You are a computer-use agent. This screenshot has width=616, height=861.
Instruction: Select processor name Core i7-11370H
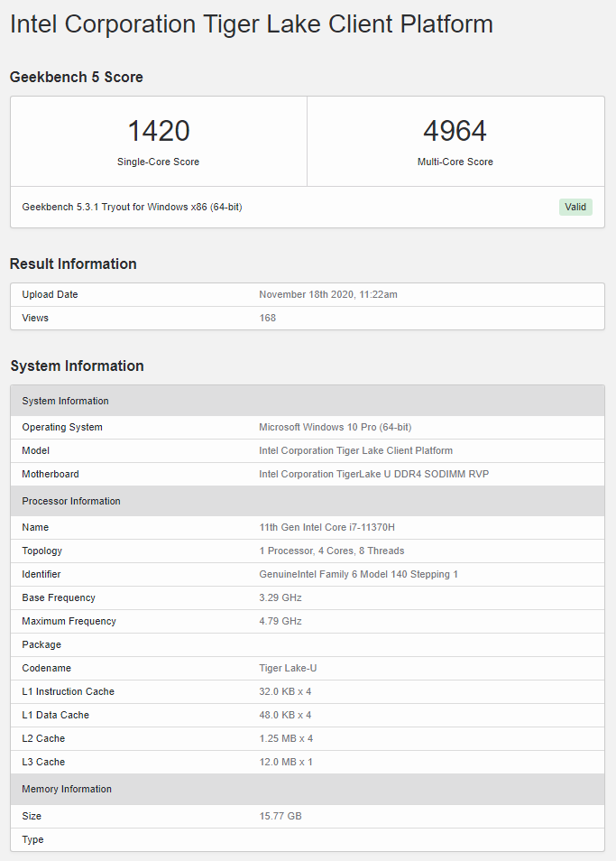tap(326, 527)
